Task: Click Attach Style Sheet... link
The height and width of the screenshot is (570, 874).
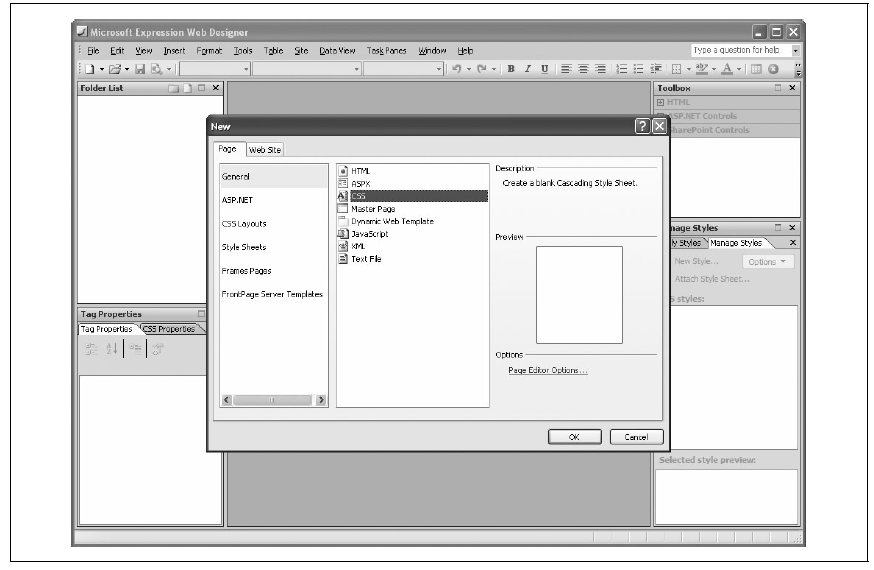Action: (712, 279)
